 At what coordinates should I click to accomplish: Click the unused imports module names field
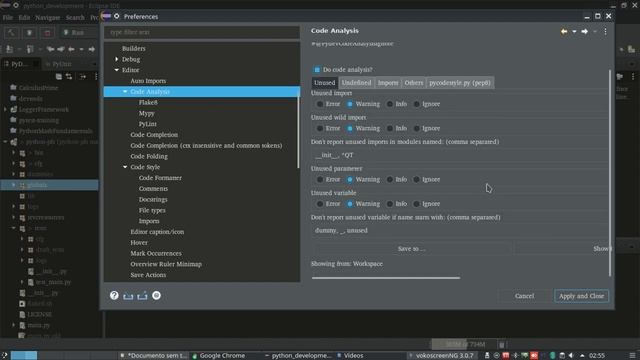(459, 155)
